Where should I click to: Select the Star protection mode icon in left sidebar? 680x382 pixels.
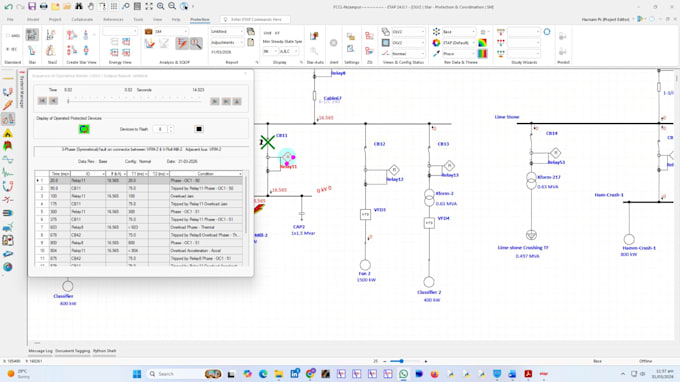[x=8, y=119]
